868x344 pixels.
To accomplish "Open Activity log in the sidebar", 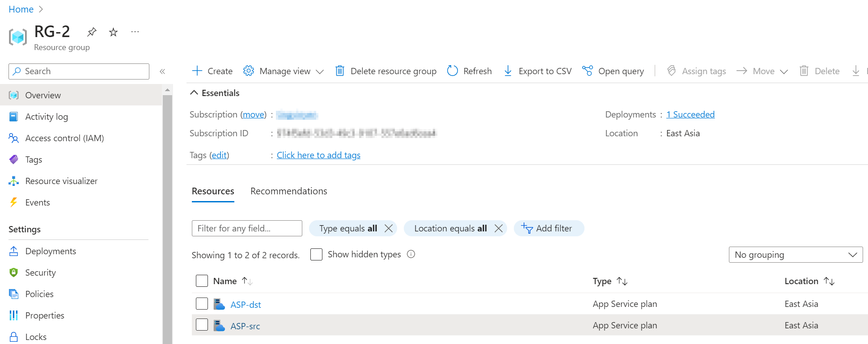I will (x=47, y=117).
